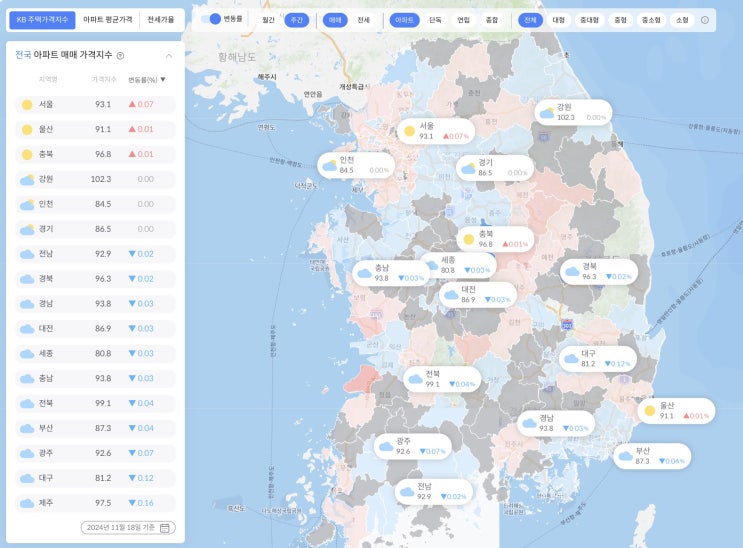The width and height of the screenshot is (743, 548).
Task: Open 서울 93.1 map bubble
Action: coord(435,131)
